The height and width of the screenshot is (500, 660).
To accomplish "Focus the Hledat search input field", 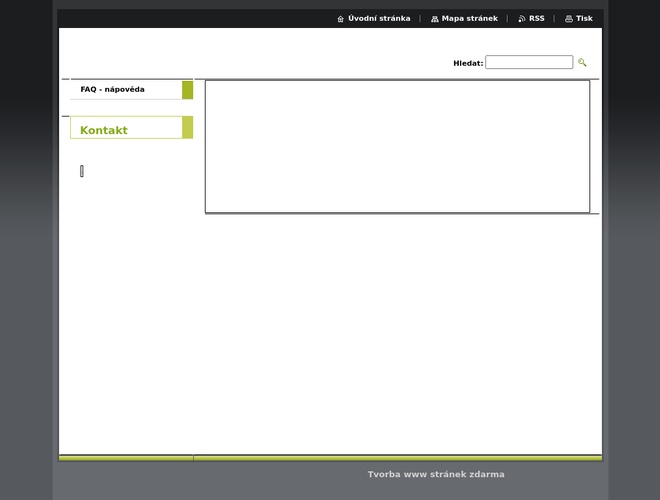I will coord(529,62).
